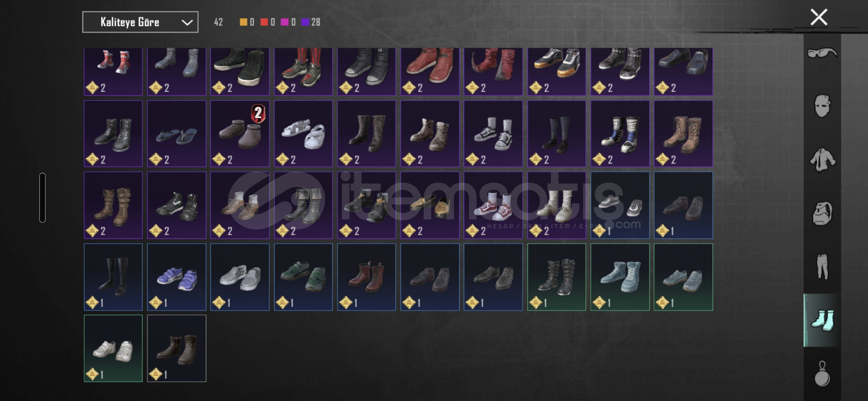
Task: Click the vertical scrollbar on left
Action: [x=43, y=198]
